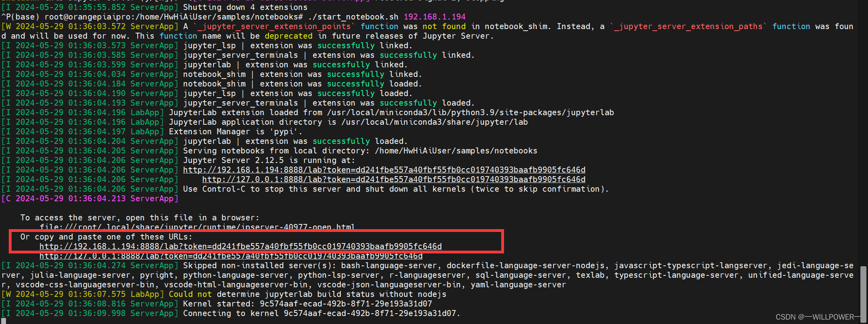
Task: Click 'Jupyter Server 2.12.5 is running at:' line
Action: [x=269, y=160]
